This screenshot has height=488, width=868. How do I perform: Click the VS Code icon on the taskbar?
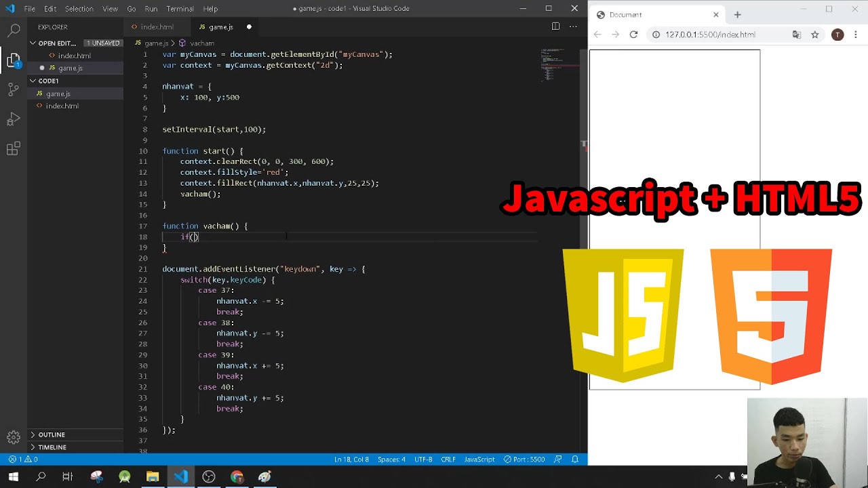tap(180, 477)
